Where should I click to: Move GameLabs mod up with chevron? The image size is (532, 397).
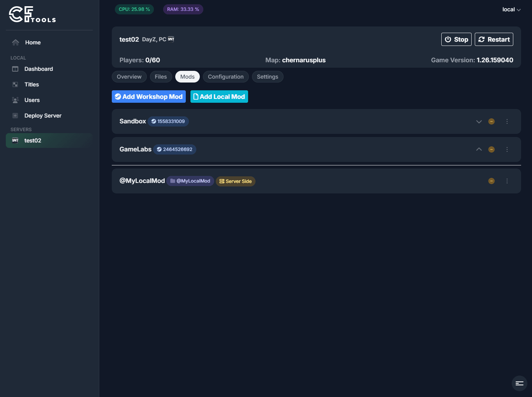[x=479, y=149]
